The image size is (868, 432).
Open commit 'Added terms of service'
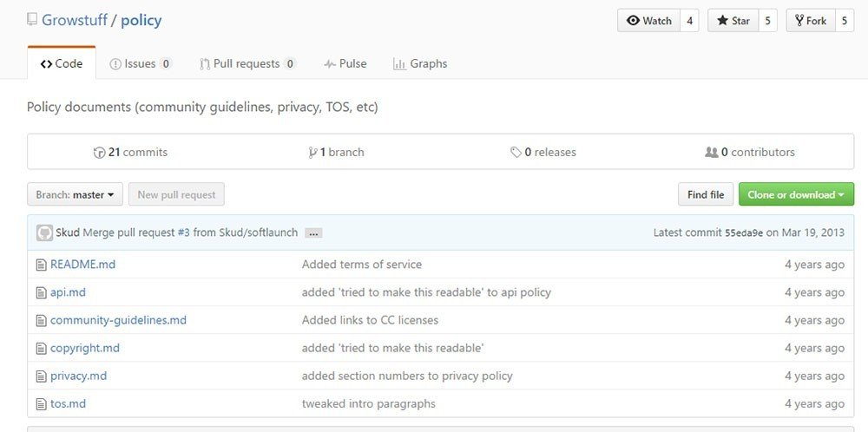[x=361, y=265]
